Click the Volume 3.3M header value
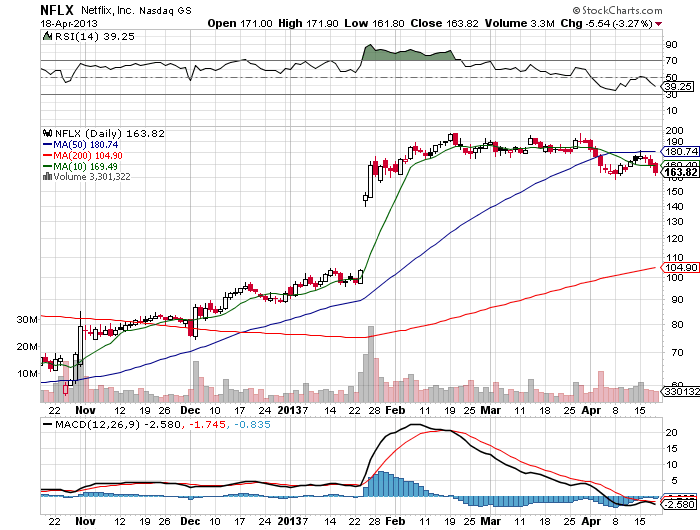The height and width of the screenshot is (530, 700). pos(520,23)
